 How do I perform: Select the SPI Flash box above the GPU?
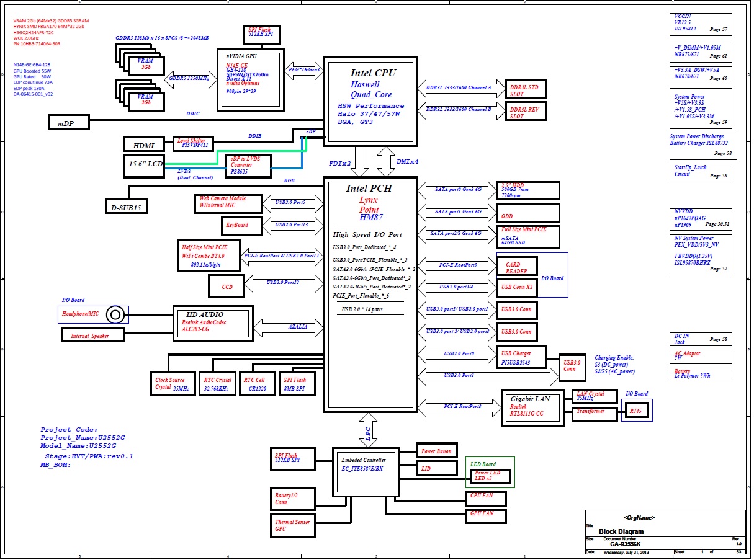(x=261, y=34)
